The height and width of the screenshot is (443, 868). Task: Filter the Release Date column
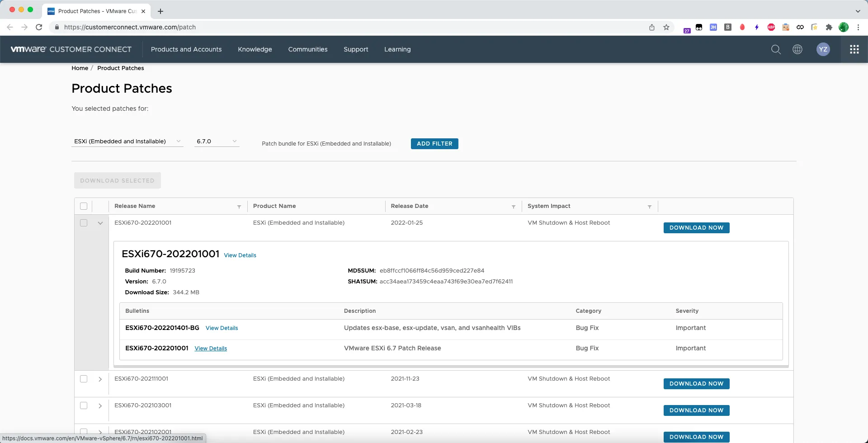coord(514,207)
